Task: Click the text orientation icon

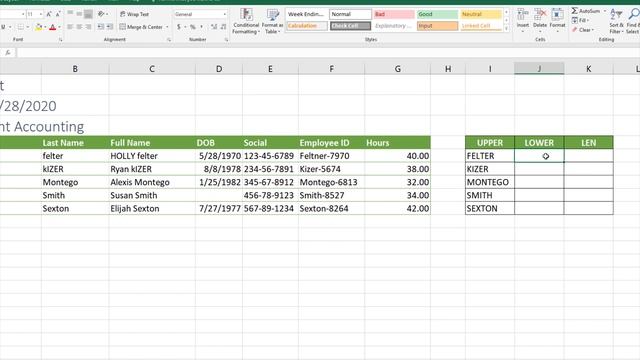Action: coord(101,14)
